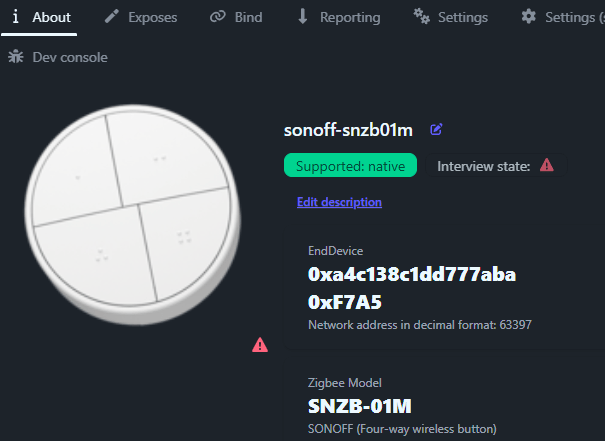Click the rename icon beside sonoff-snzb01m
Viewport: 605px width, 441px height.
coord(436,129)
